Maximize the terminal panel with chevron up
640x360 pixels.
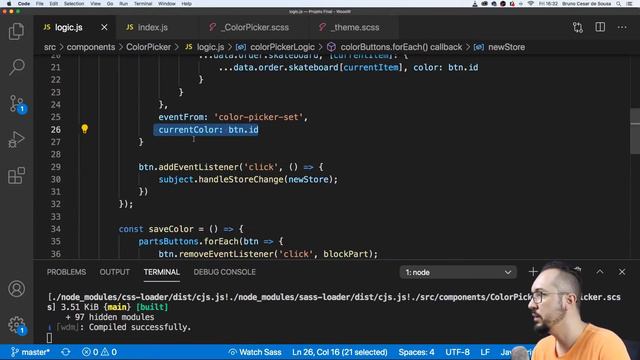(600, 272)
